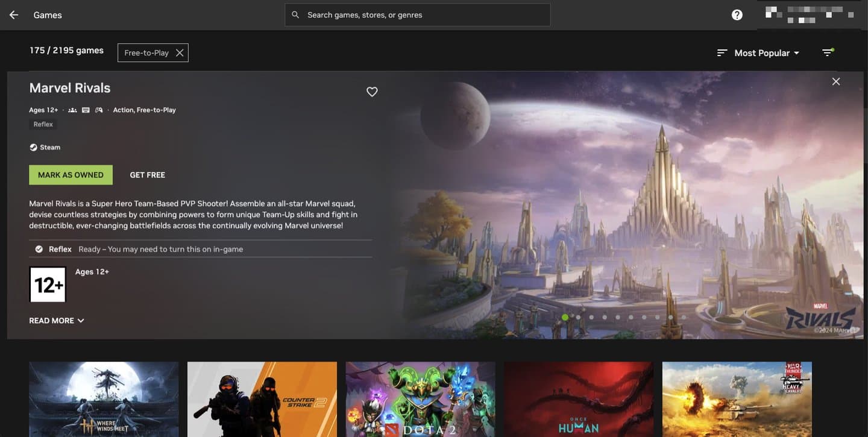868x437 pixels.
Task: Open the help question-mark icon
Action: tap(737, 15)
